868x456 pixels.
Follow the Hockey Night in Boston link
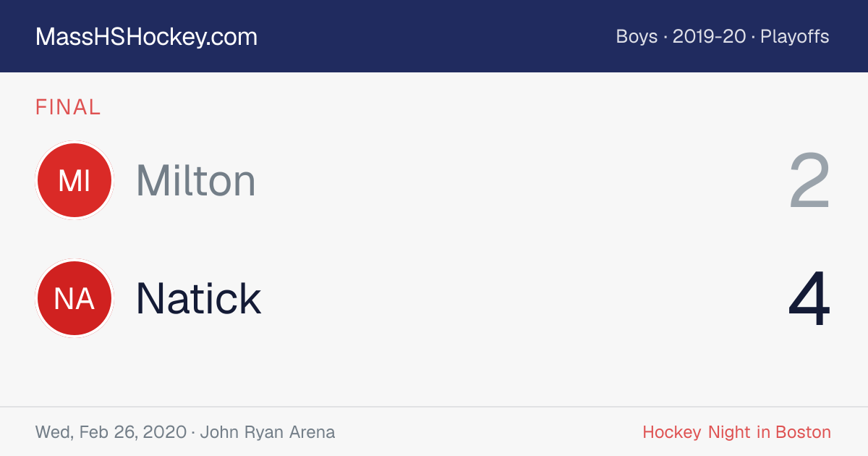tap(736, 433)
